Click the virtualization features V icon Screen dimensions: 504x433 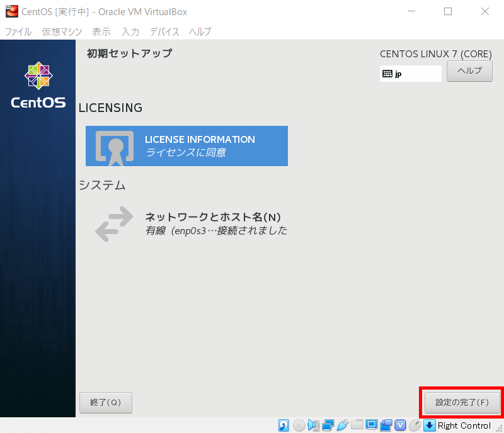[401, 425]
